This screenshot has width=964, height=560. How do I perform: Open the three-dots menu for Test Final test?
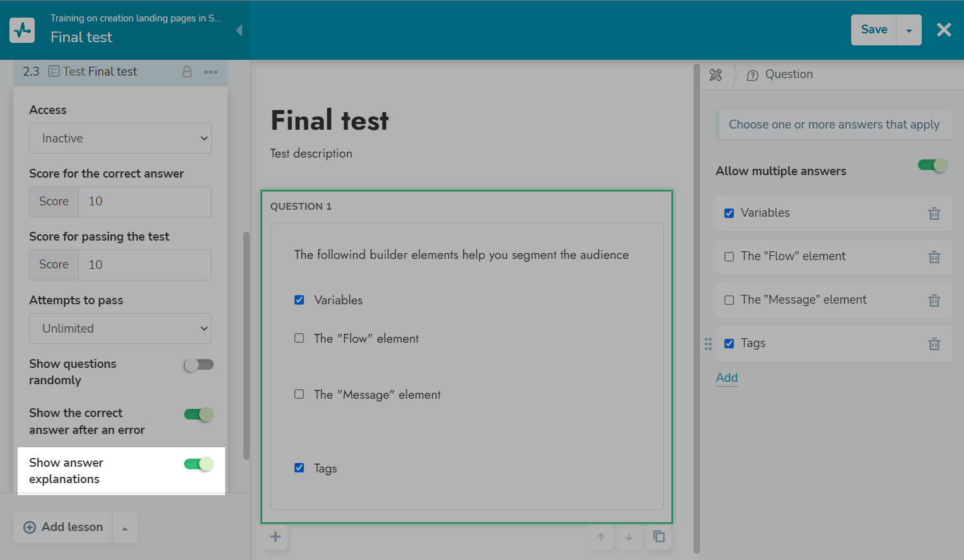211,72
